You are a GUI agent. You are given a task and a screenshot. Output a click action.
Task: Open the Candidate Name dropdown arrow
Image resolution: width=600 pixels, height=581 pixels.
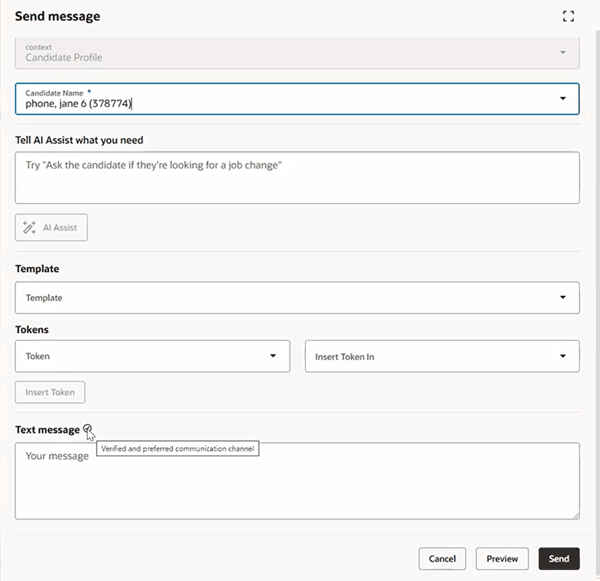click(563, 98)
